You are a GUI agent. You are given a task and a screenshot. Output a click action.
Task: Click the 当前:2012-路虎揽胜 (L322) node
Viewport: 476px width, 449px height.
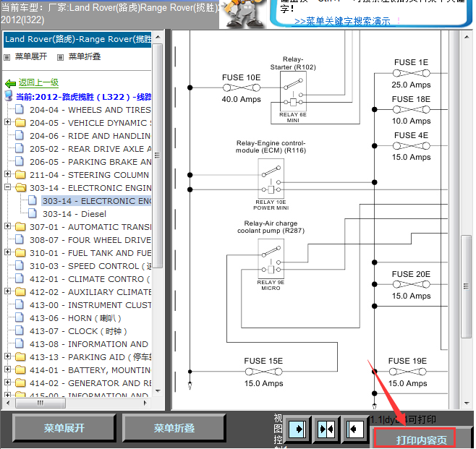tap(83, 97)
